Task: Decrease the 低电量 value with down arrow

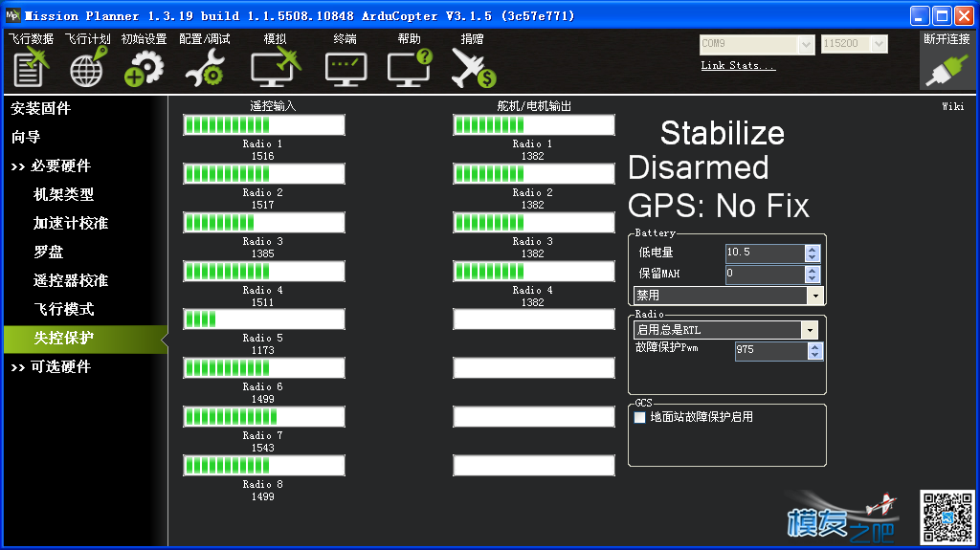Action: 812,257
